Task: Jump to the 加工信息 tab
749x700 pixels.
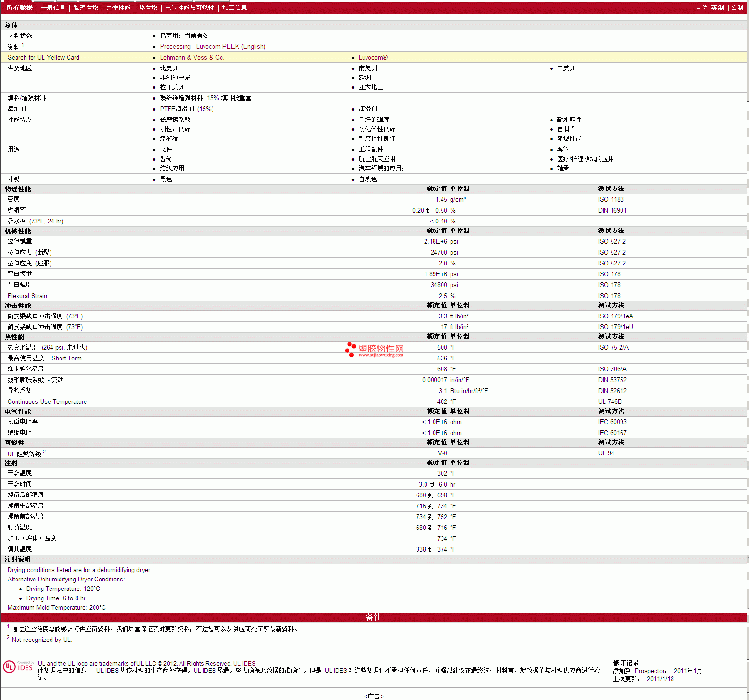Action: pyautogui.click(x=234, y=8)
